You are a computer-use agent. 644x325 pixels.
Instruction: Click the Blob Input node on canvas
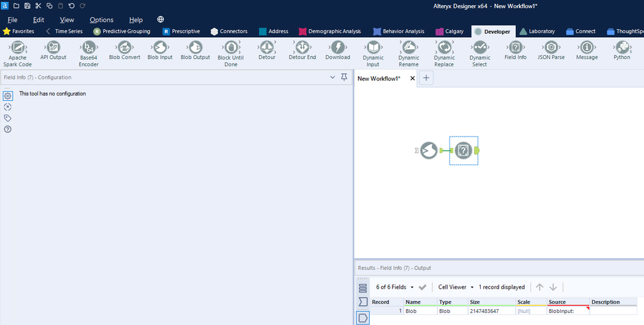[429, 151]
